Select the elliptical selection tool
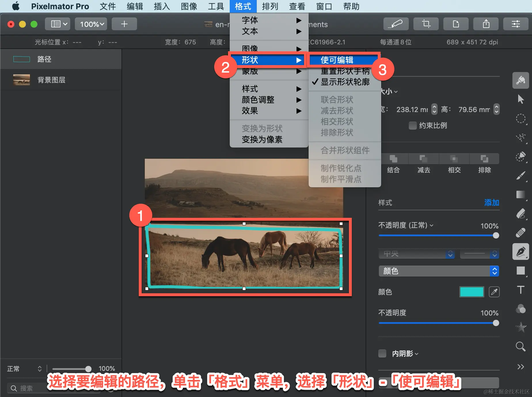Screen dimensions: 532x397 pyautogui.click(x=520, y=118)
